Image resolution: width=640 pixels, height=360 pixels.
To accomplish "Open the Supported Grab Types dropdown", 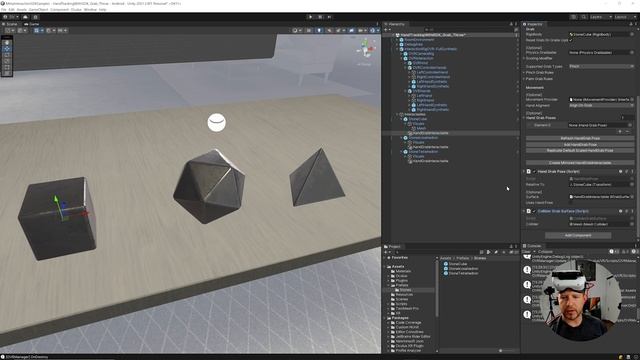I will pos(602,66).
